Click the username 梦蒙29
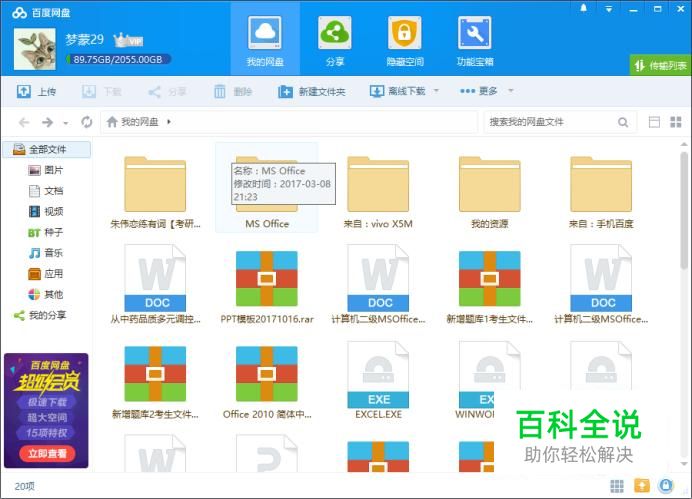 [85, 40]
